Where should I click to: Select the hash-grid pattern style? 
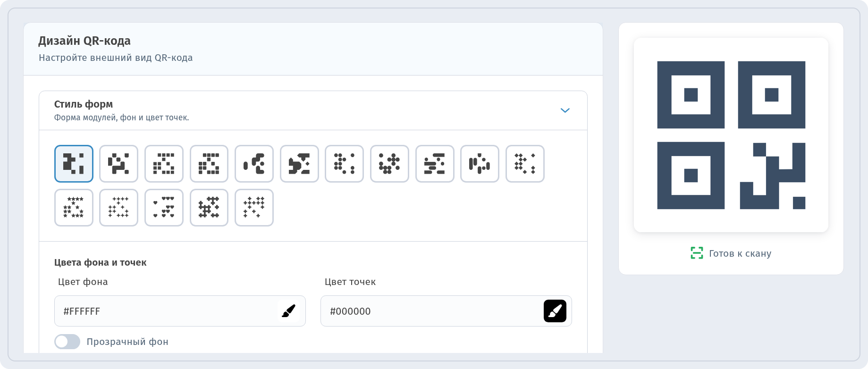point(209,208)
